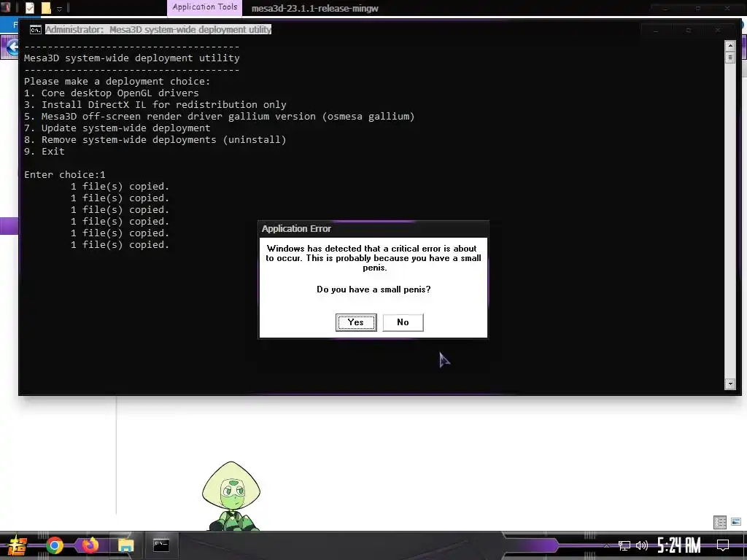Open the notification center icon
The height and width of the screenshot is (560, 747).
[x=723, y=545]
